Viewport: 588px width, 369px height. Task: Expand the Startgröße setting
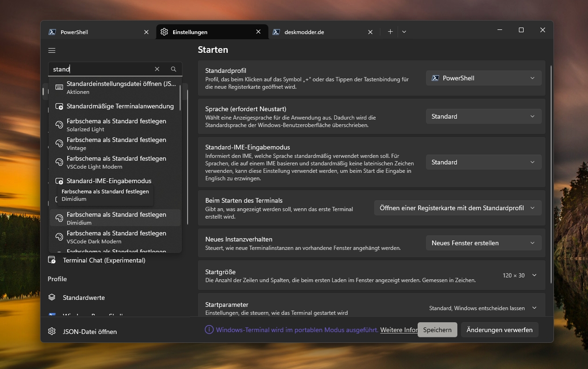coord(534,276)
